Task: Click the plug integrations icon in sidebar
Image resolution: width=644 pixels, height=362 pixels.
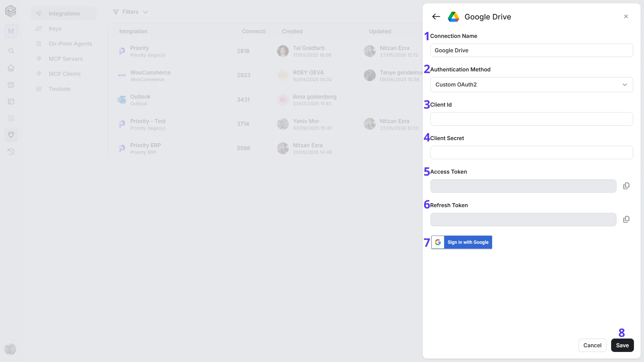Action: 11,135
